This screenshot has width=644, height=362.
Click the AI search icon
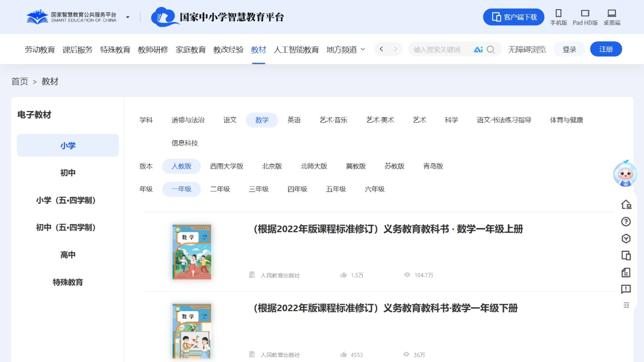coord(478,49)
